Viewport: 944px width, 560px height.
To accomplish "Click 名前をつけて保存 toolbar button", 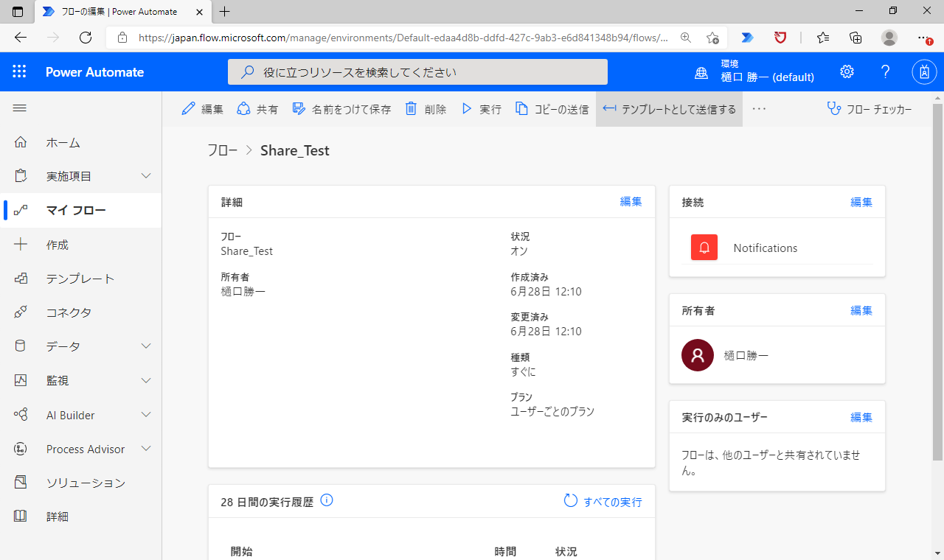I will tap(341, 109).
